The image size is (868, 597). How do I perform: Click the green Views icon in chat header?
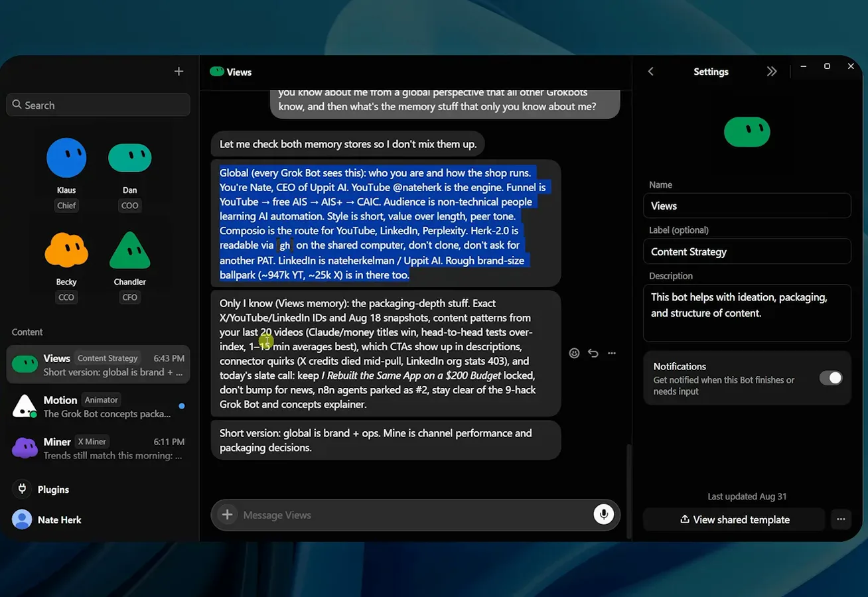click(216, 72)
